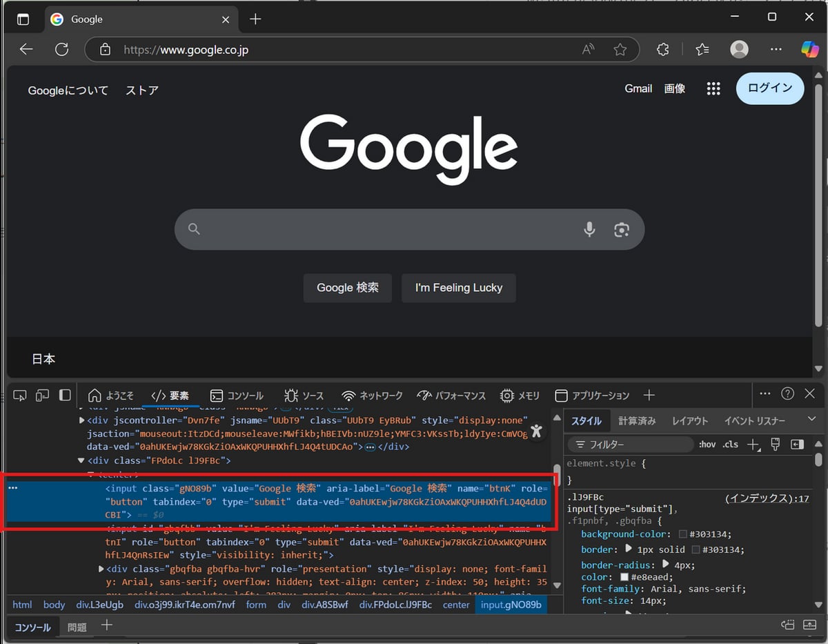Toggle the .cls class editor
The image size is (828, 644).
click(730, 445)
